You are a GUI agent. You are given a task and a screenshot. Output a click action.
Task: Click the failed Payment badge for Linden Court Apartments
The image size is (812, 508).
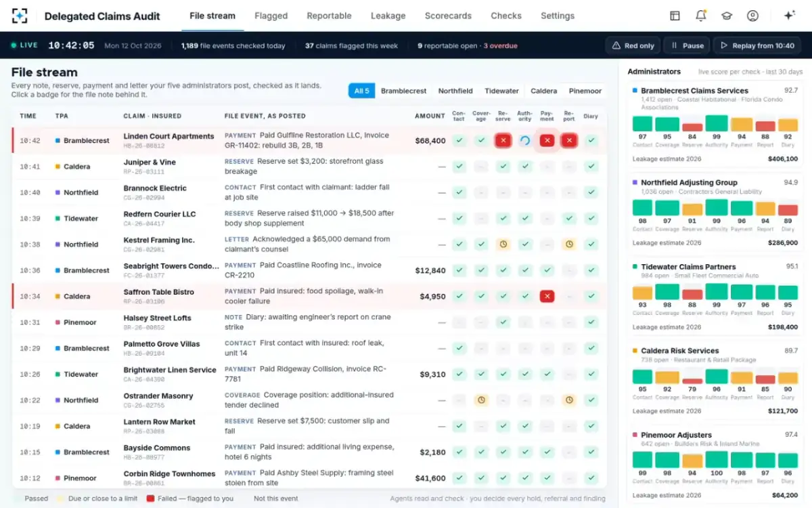(x=547, y=140)
